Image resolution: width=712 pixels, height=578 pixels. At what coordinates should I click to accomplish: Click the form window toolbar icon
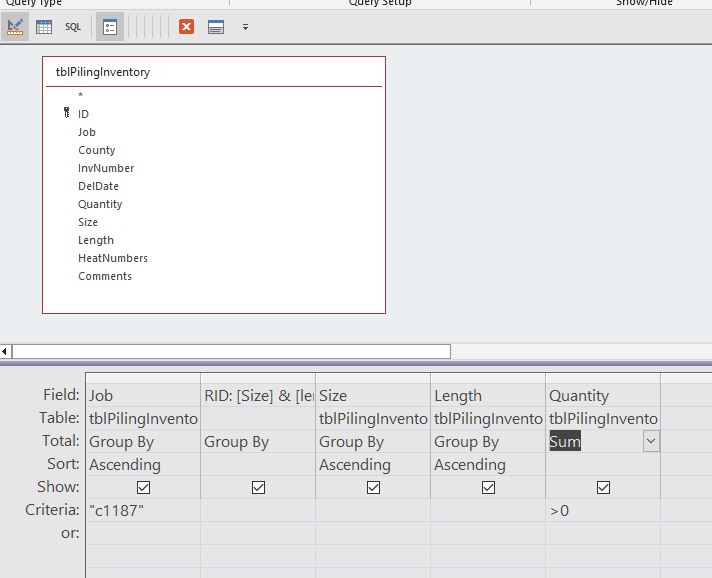pos(216,27)
